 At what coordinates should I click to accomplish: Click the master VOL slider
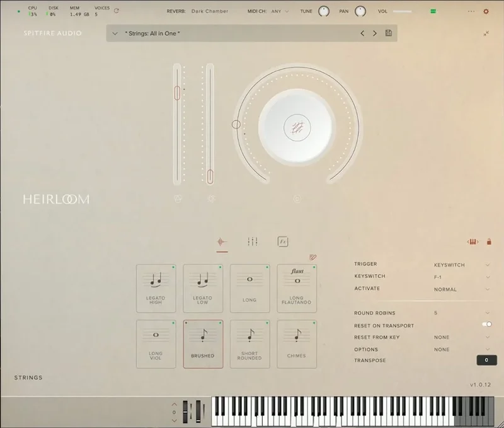(402, 11)
